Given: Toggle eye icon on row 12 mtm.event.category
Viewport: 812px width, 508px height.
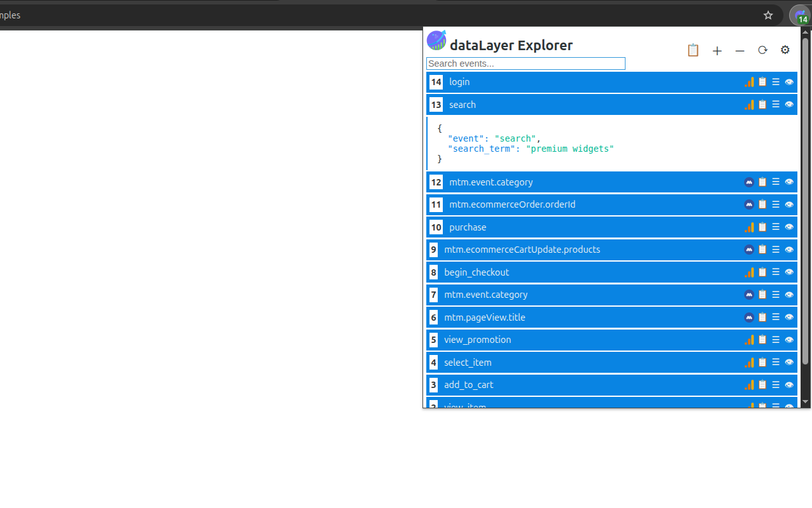Looking at the screenshot, I should click(x=789, y=182).
